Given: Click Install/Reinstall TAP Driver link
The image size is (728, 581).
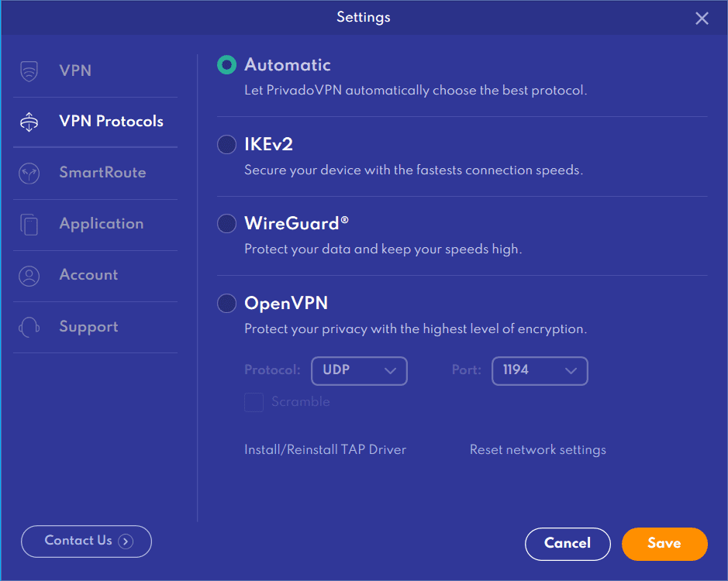Looking at the screenshot, I should pyautogui.click(x=325, y=450).
